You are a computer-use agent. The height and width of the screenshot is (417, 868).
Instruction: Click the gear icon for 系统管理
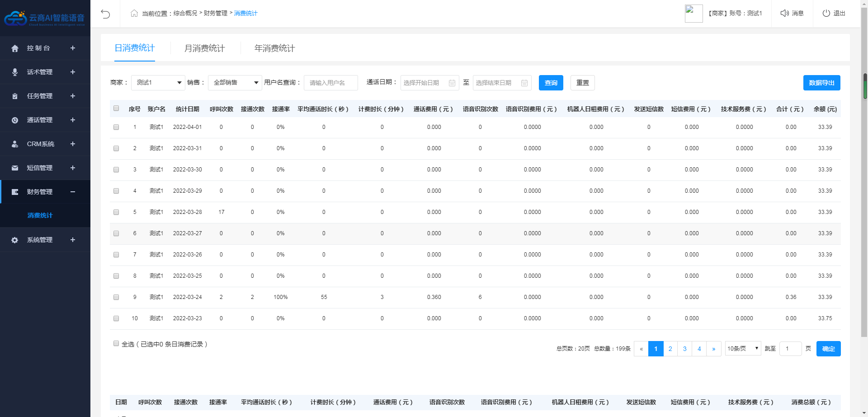coord(15,240)
